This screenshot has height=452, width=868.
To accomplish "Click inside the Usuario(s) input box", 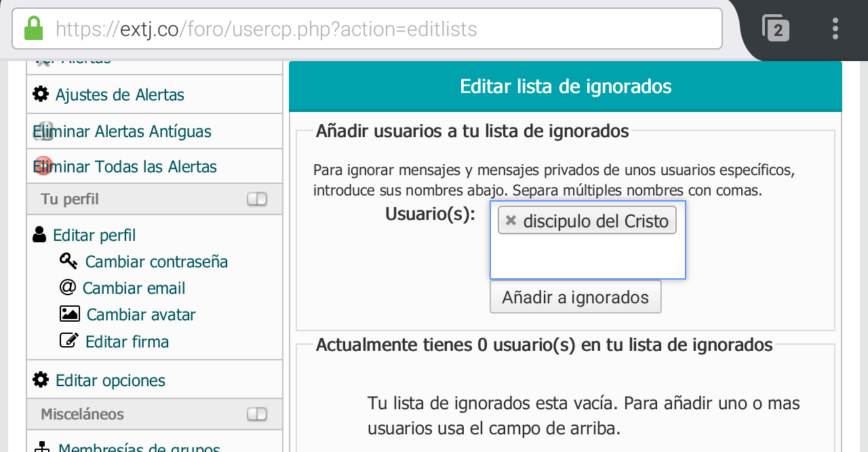I will (587, 257).
